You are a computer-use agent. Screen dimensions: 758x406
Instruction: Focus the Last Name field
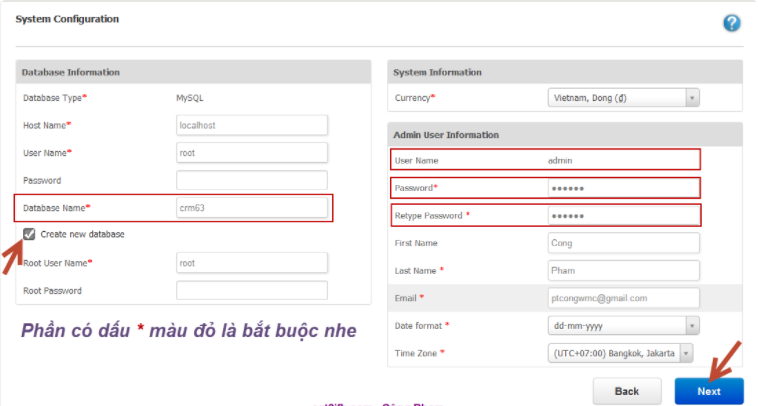click(623, 270)
